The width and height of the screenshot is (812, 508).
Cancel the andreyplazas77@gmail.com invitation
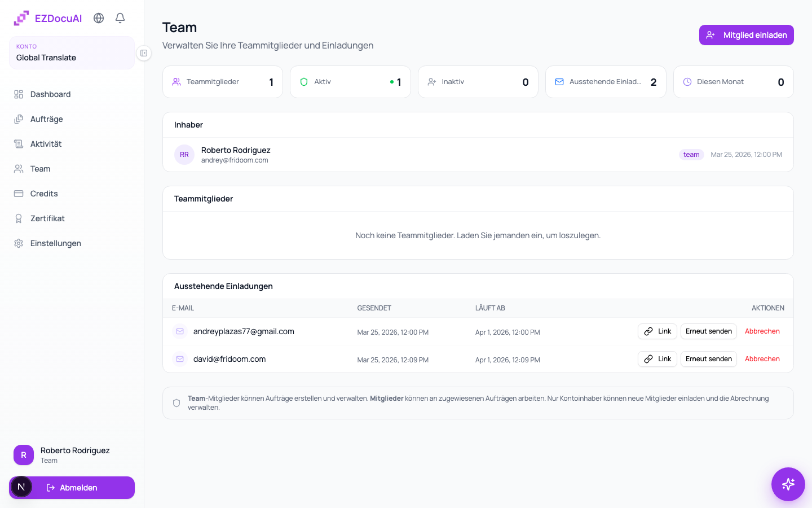pyautogui.click(x=762, y=331)
